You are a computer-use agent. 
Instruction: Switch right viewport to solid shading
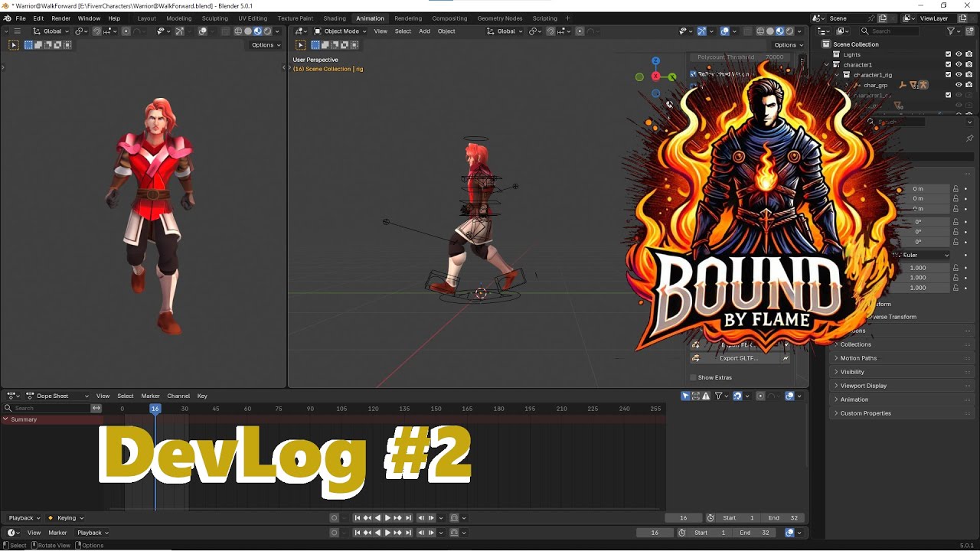pyautogui.click(x=770, y=31)
